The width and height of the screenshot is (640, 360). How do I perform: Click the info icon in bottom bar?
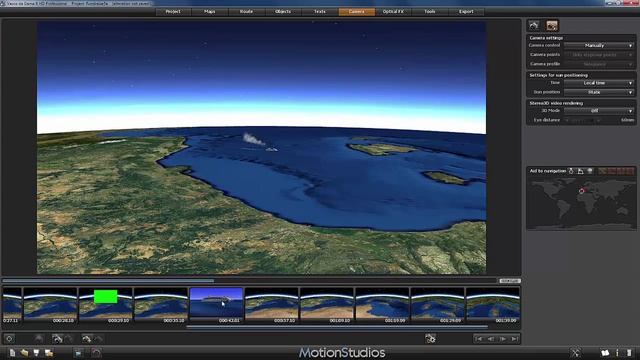tap(617, 353)
